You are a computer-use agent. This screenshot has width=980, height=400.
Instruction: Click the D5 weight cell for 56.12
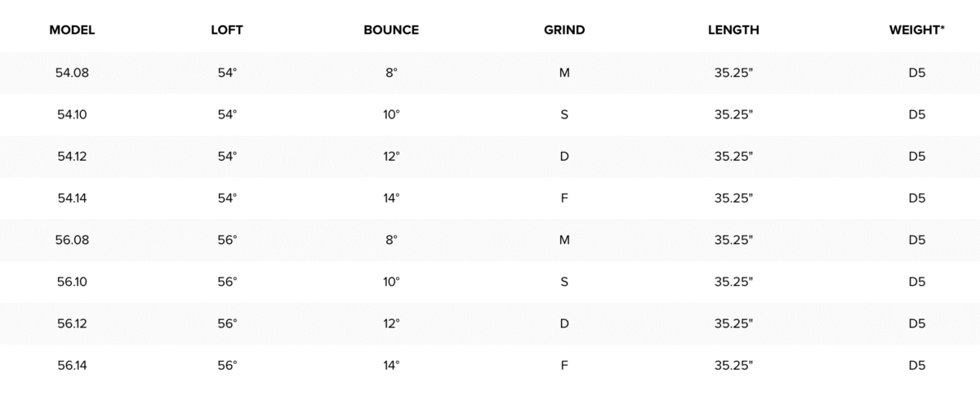[x=916, y=323]
